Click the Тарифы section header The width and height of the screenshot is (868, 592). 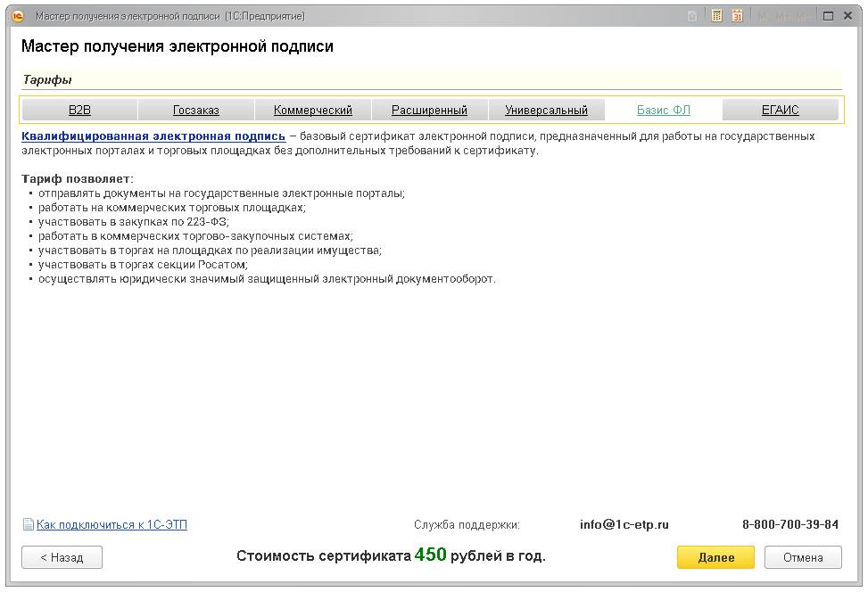coord(47,79)
